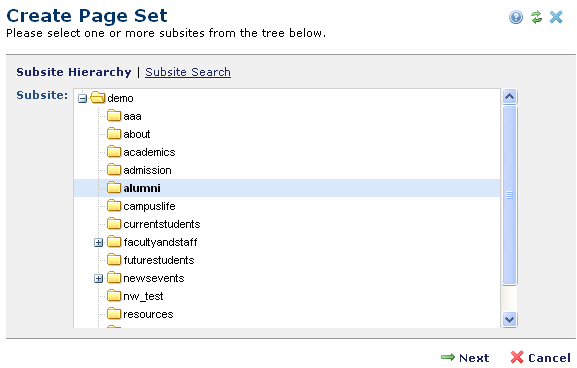Switch to the Subsite Search view

tap(188, 72)
